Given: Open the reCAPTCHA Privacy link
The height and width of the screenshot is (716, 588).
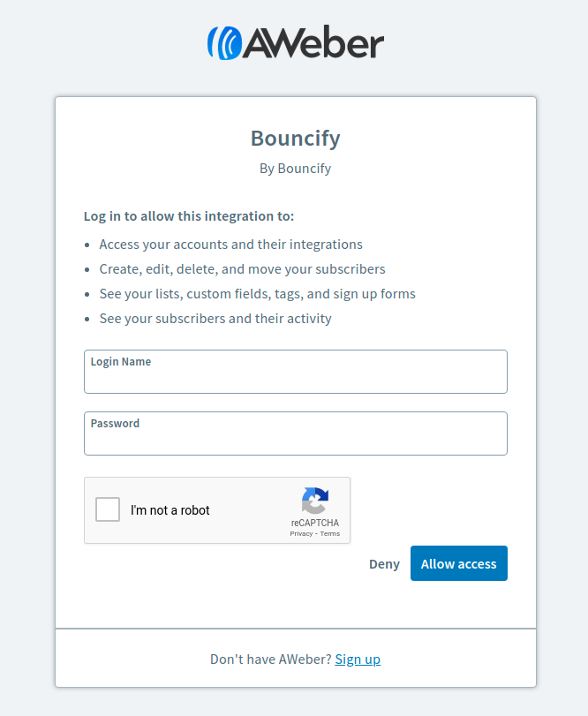Looking at the screenshot, I should tap(301, 533).
